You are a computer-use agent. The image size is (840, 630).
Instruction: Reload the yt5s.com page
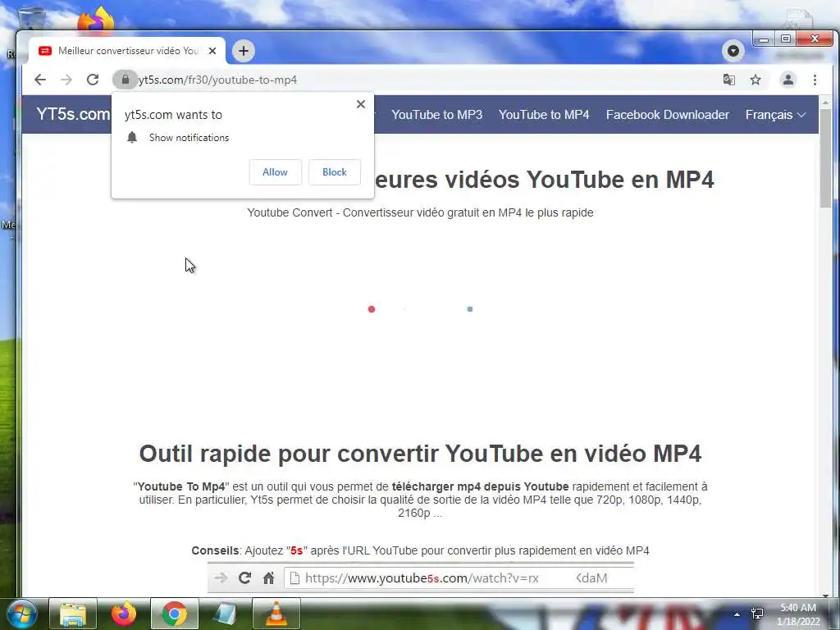pyautogui.click(x=93, y=80)
